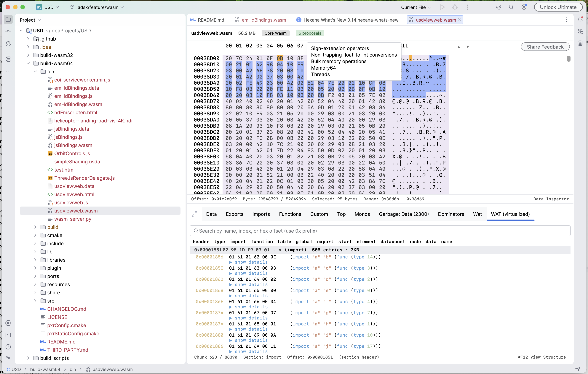Open the Data Inspector
Viewport: 588px width, 374px height.
(551, 199)
